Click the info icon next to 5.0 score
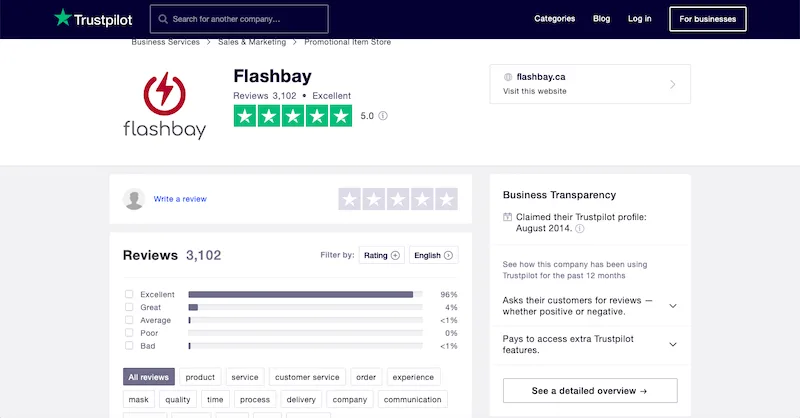This screenshot has width=800, height=418. click(383, 116)
